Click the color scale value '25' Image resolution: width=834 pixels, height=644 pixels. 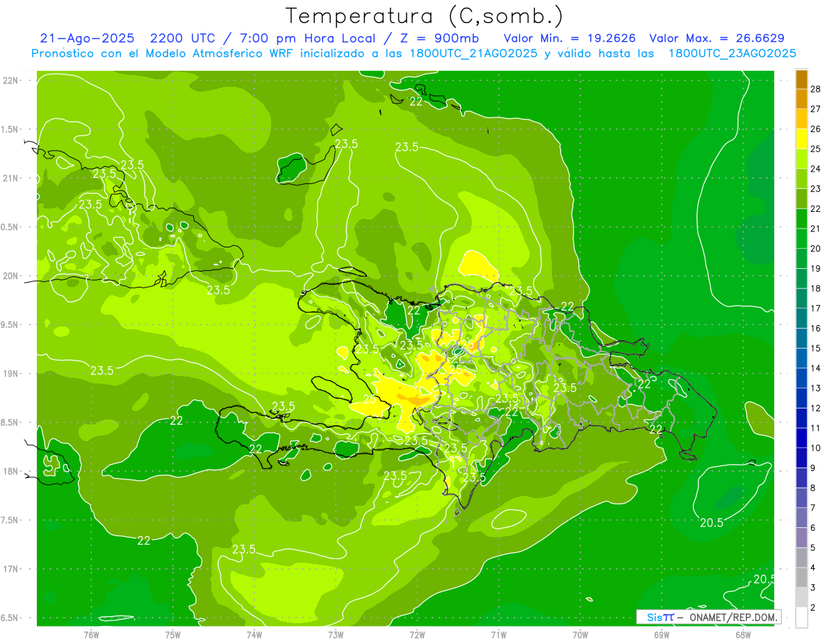[x=816, y=149]
